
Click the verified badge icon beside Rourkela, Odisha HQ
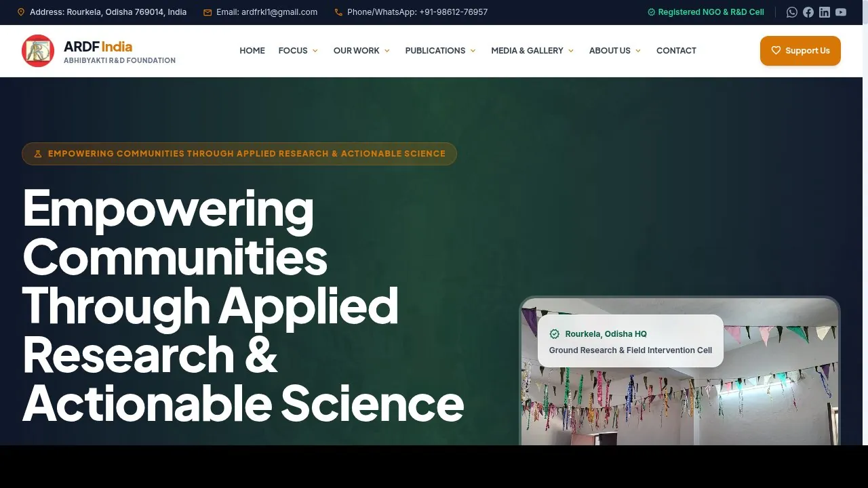pyautogui.click(x=555, y=334)
